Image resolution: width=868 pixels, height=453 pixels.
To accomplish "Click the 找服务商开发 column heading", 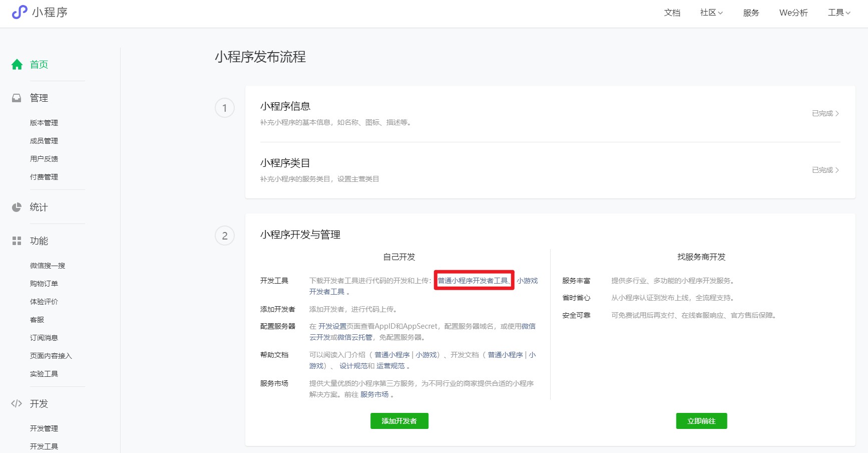I will 701,257.
